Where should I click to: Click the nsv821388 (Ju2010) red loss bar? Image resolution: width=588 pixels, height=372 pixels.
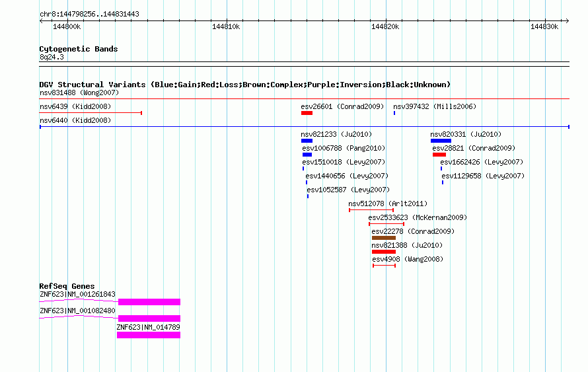click(x=384, y=252)
